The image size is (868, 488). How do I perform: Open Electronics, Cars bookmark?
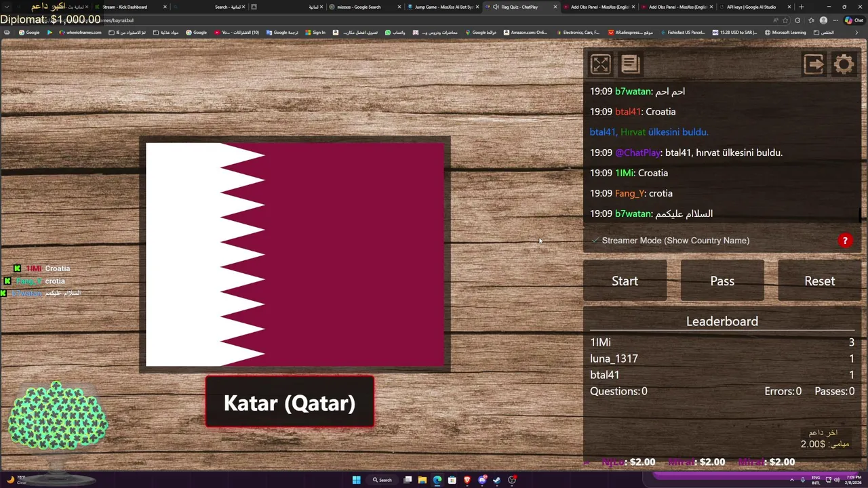[578, 32]
